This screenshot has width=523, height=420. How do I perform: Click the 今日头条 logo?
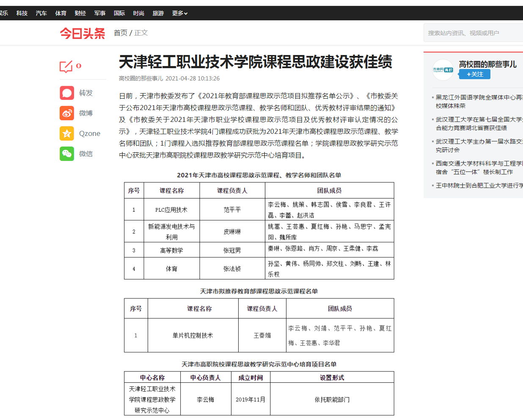coord(83,33)
